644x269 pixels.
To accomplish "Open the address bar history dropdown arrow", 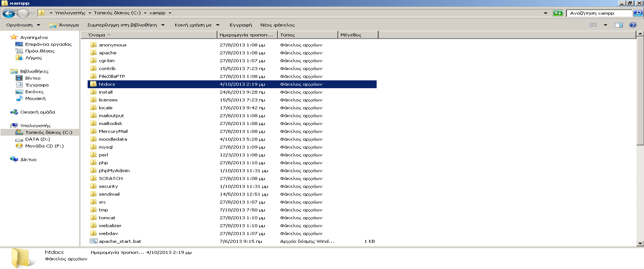I will 546,13.
